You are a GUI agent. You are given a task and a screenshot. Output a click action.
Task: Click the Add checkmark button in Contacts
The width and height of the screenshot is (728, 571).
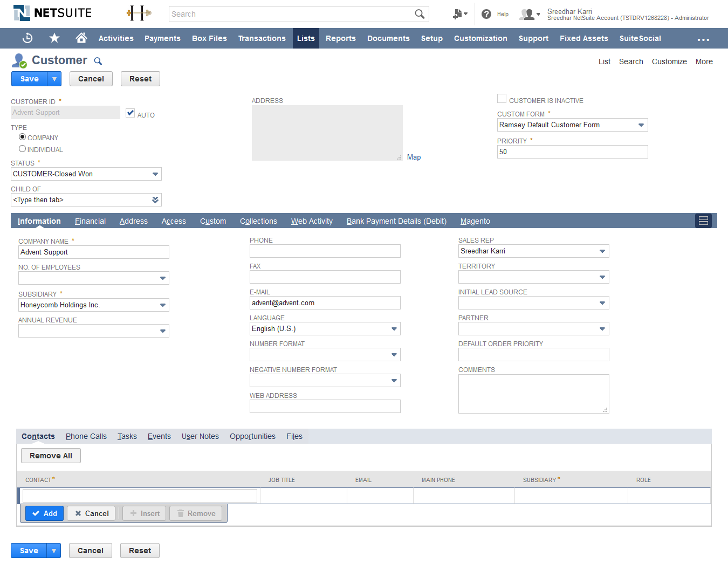point(45,513)
